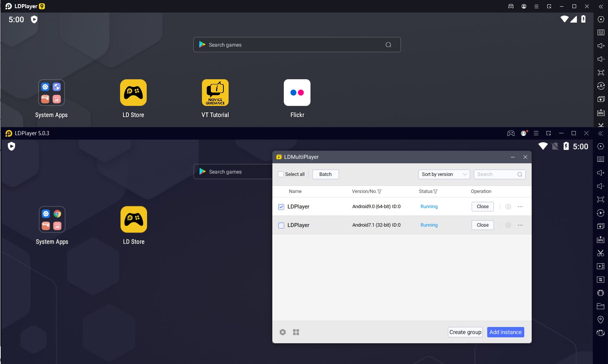Expand the Sort by version dropdown
The width and height of the screenshot is (608, 364).
444,174
